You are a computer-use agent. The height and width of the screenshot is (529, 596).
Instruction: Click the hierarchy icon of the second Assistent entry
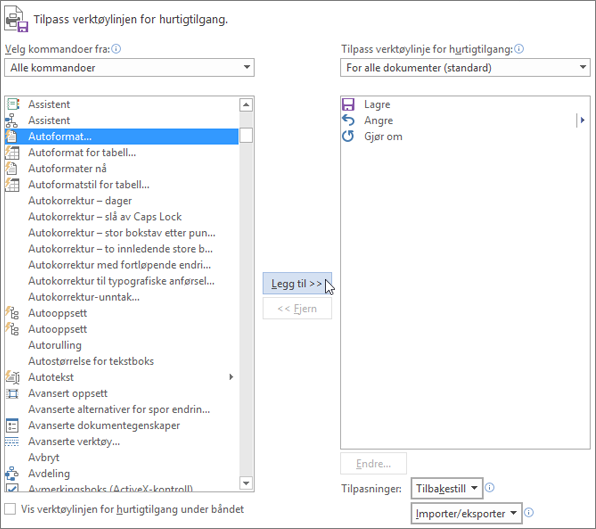click(12, 120)
